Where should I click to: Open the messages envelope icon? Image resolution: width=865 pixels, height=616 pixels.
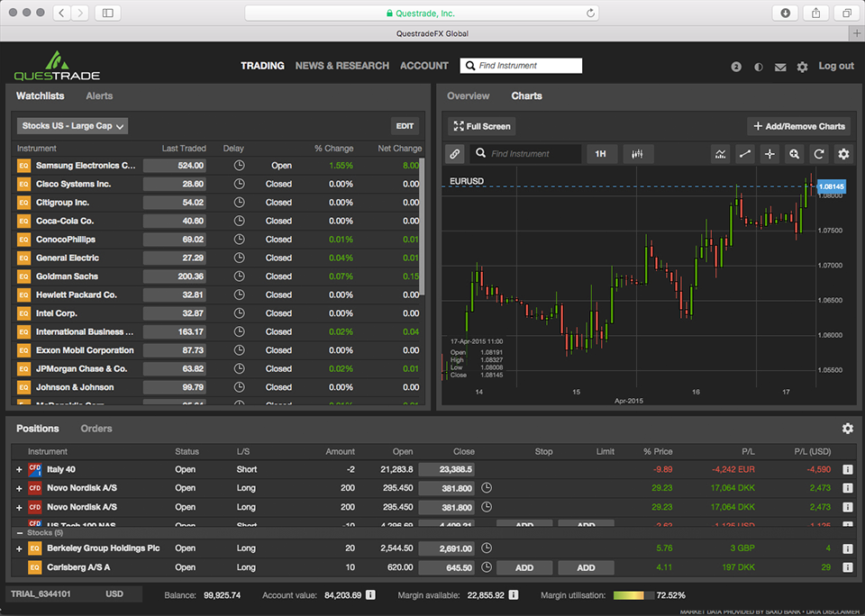tap(780, 68)
